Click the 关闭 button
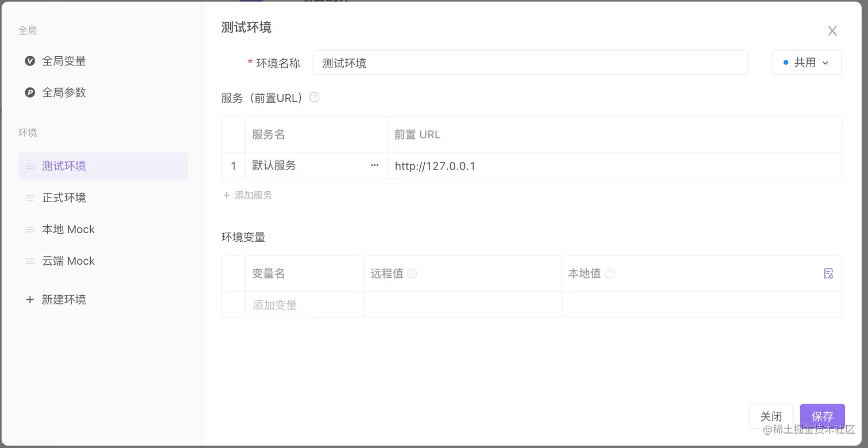Screen dimensions: 868x448 point(771,416)
